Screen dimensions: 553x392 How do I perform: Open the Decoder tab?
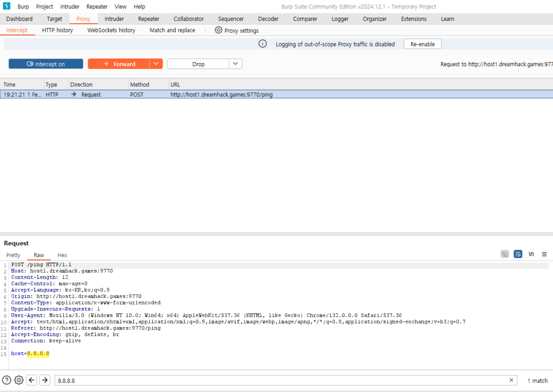click(x=268, y=19)
